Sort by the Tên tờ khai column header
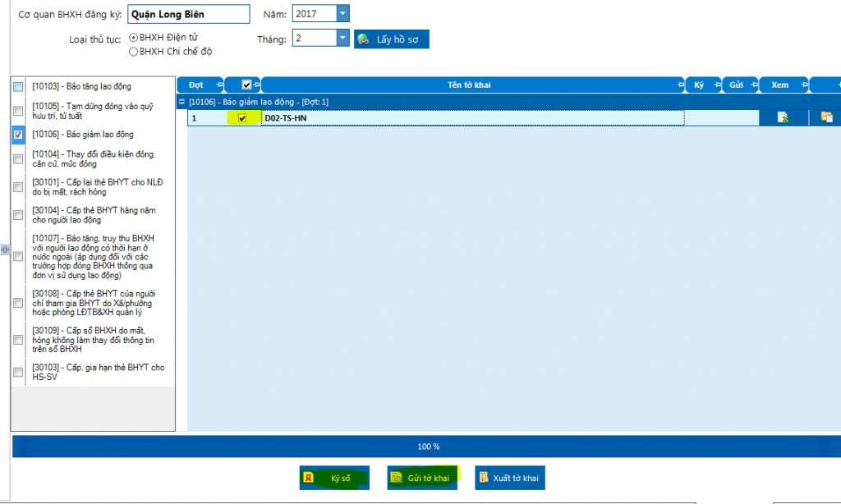 pyautogui.click(x=469, y=85)
